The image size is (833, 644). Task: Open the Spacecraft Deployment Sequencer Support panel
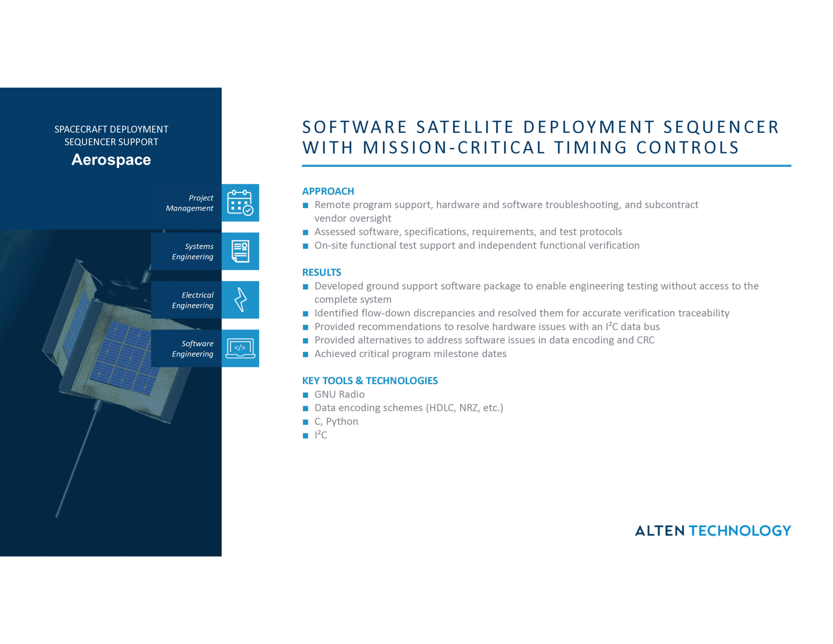pos(111,136)
